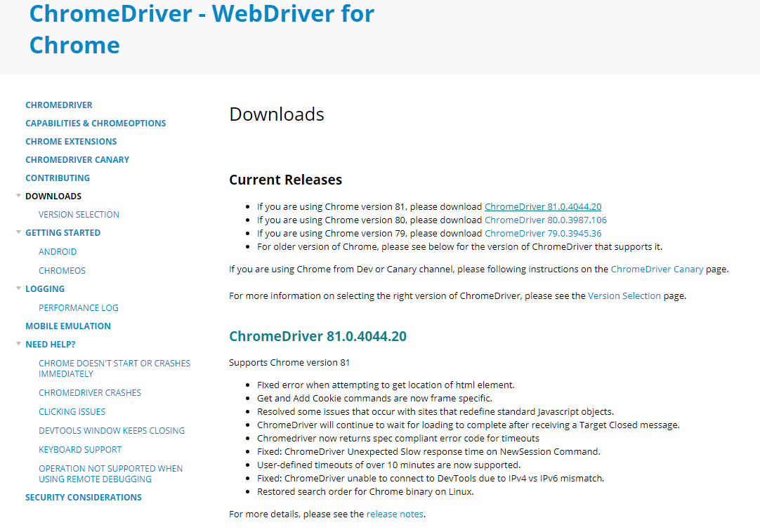The image size is (760, 532).
Task: Open Getting Started page
Action: 63,232
